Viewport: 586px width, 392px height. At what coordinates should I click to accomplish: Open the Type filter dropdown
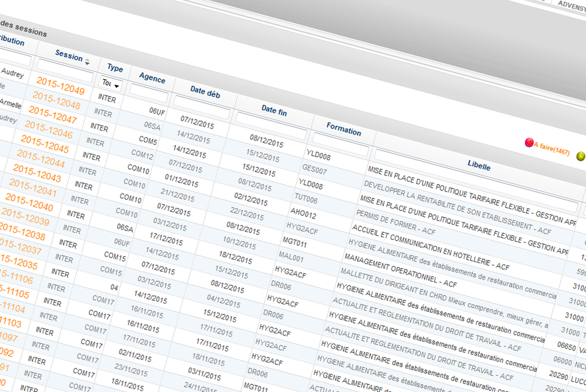click(110, 84)
